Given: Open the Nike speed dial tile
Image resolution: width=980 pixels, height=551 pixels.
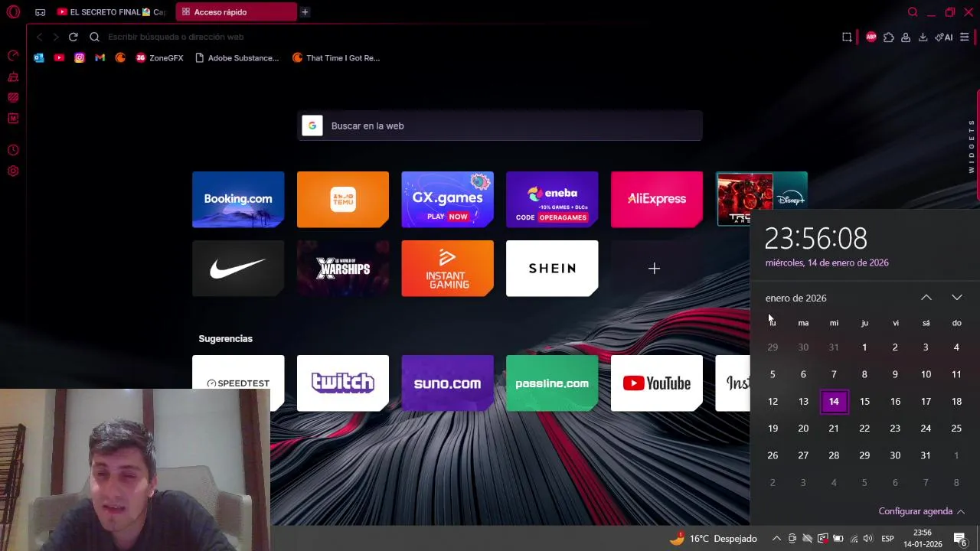Looking at the screenshot, I should [238, 269].
